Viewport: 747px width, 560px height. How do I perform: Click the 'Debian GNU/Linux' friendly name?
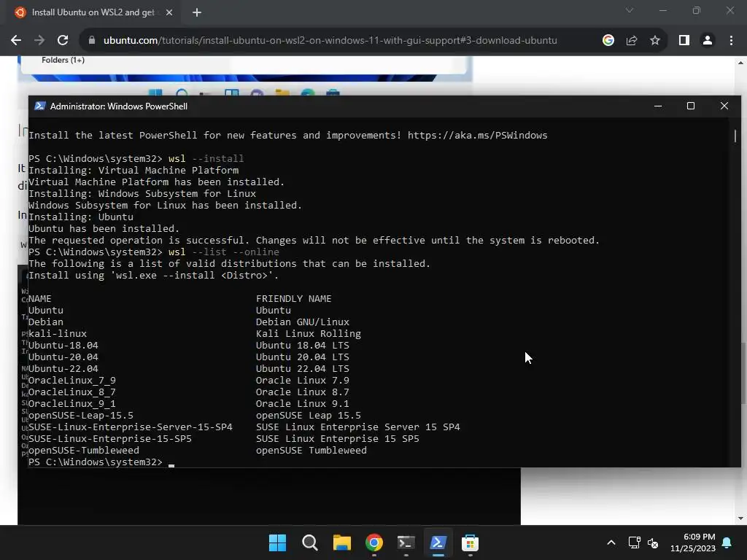pyautogui.click(x=303, y=322)
